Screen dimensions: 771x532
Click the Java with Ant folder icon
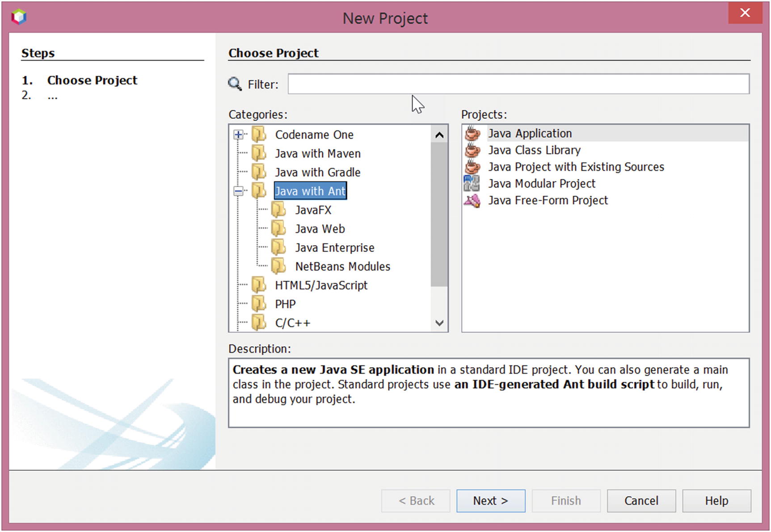259,191
